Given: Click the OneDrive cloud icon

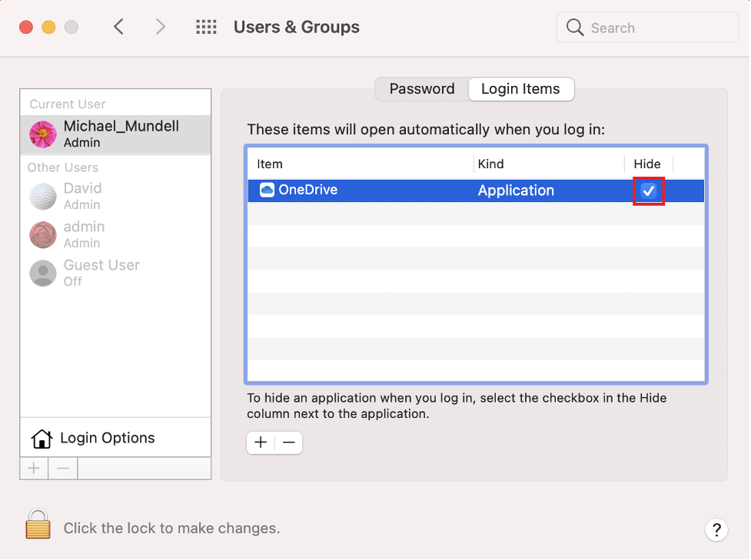Looking at the screenshot, I should pyautogui.click(x=267, y=191).
